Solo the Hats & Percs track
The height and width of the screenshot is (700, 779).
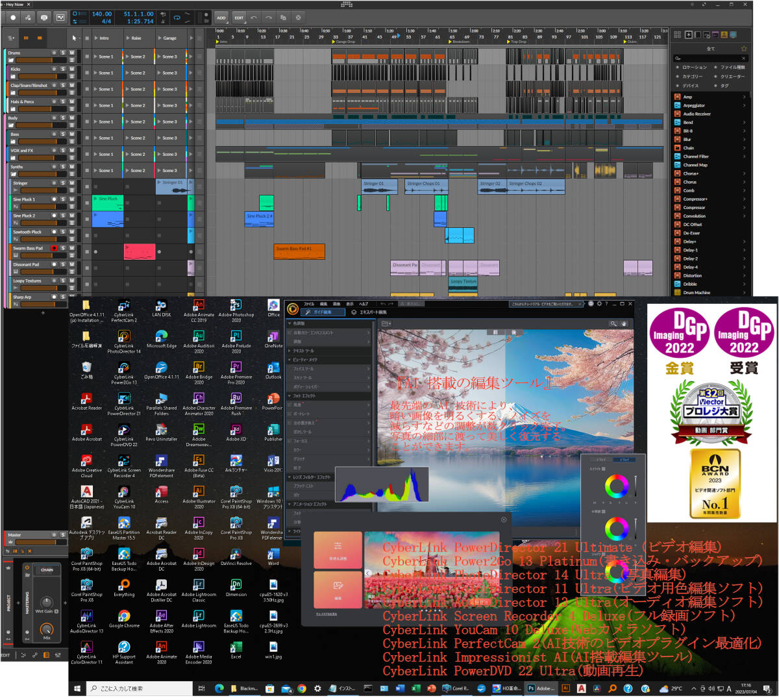[63, 101]
